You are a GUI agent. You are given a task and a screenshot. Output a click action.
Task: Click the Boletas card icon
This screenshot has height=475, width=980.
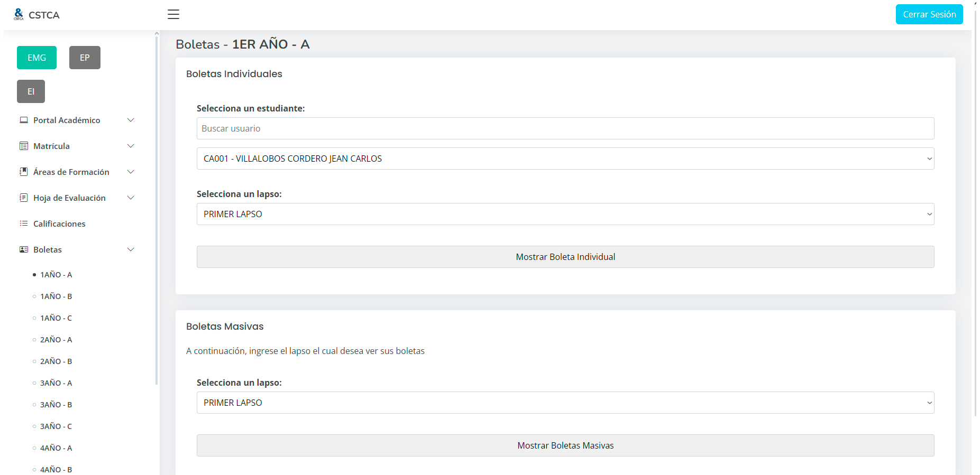click(24, 249)
